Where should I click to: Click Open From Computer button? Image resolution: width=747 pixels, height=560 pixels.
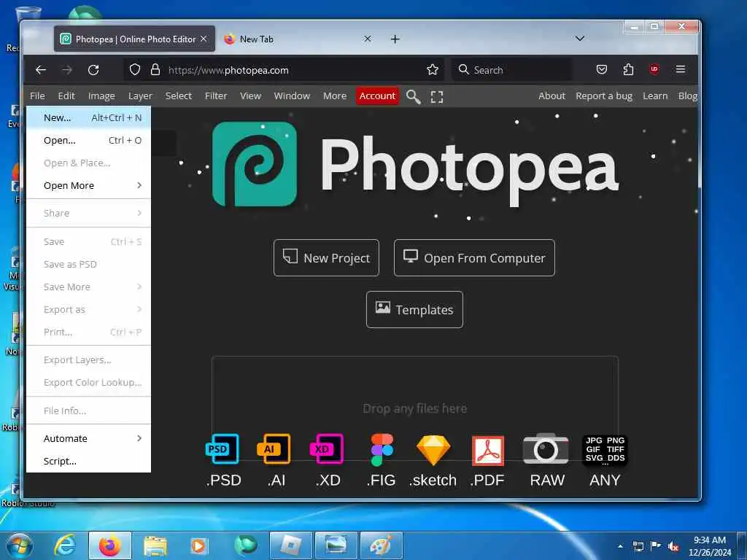(x=474, y=257)
